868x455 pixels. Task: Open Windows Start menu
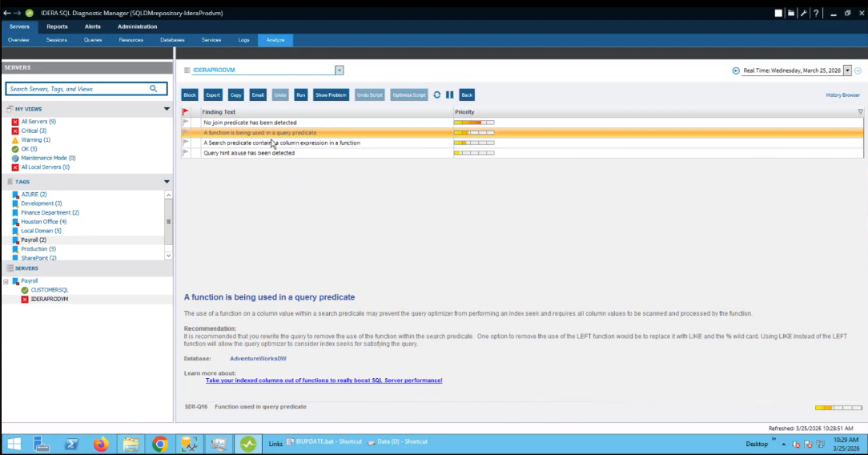click(x=14, y=444)
